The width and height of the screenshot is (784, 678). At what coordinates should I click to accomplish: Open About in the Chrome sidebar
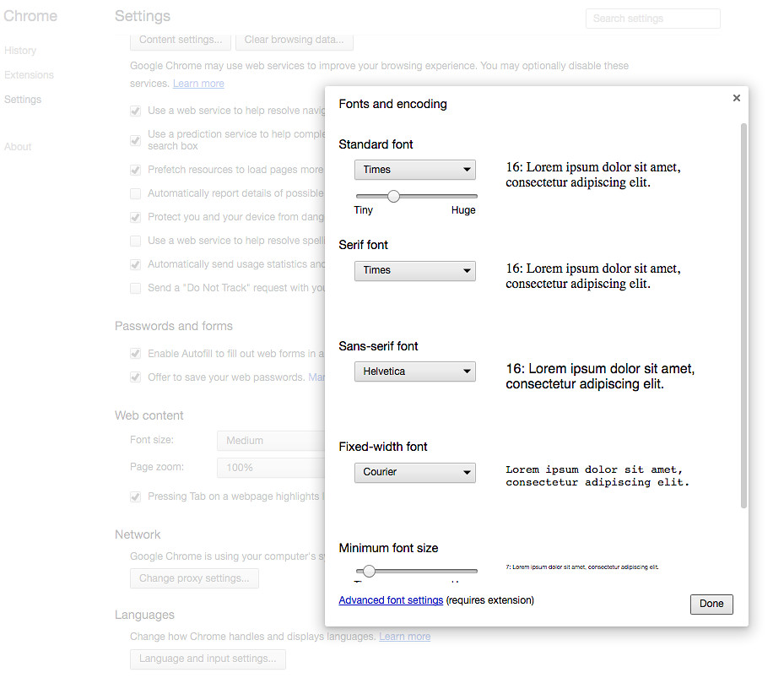coord(18,147)
